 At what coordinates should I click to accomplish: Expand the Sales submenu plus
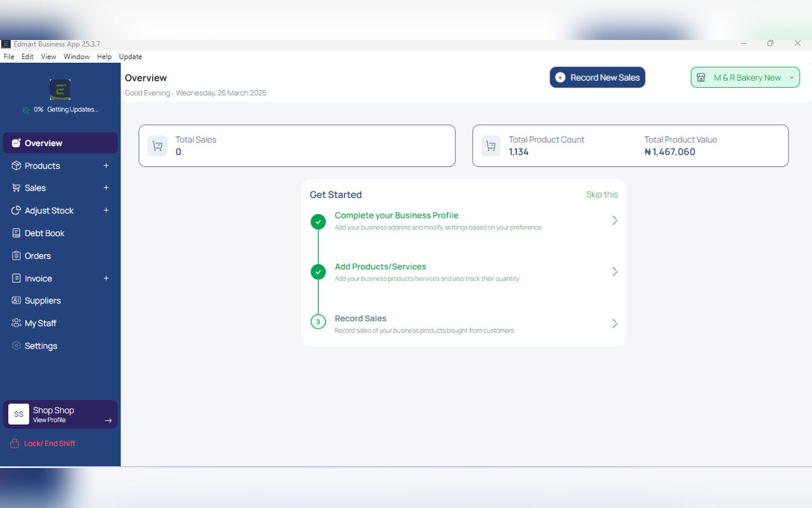106,188
